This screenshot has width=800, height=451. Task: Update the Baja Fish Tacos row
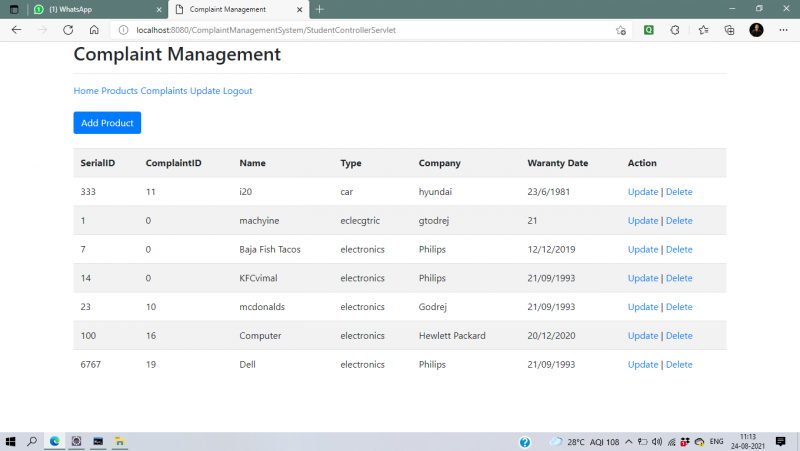point(643,249)
